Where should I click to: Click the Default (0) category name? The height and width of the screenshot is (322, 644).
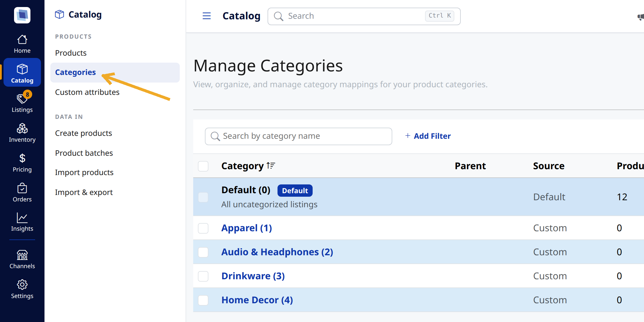pos(246,190)
